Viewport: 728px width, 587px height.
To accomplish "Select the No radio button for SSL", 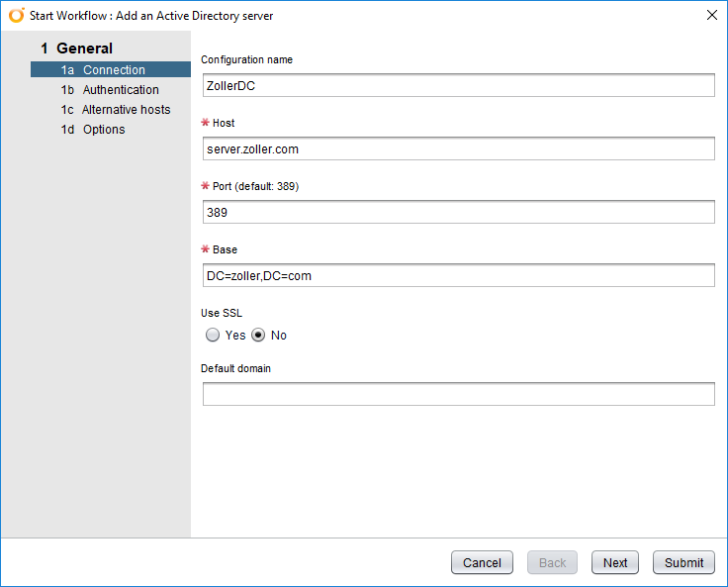I will [x=258, y=336].
